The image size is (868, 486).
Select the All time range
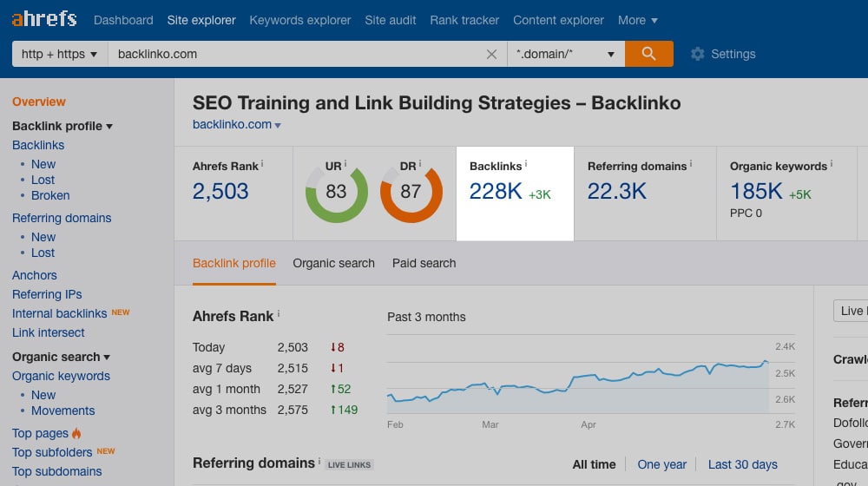click(594, 464)
